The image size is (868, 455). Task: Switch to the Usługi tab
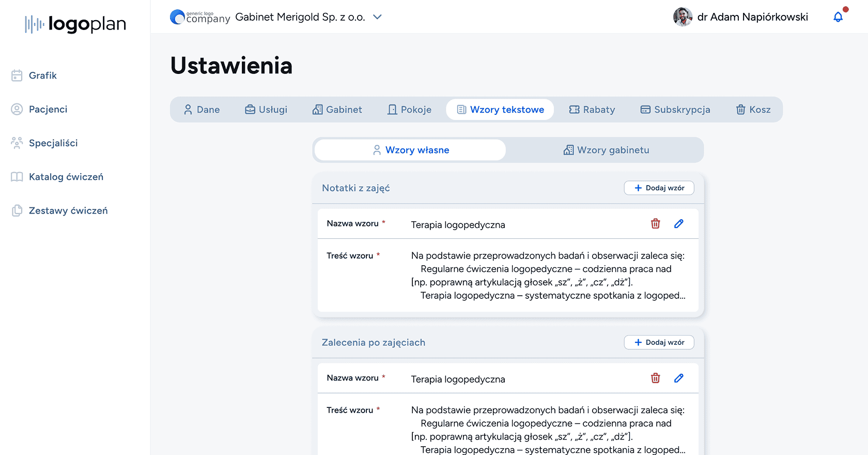[x=266, y=110]
